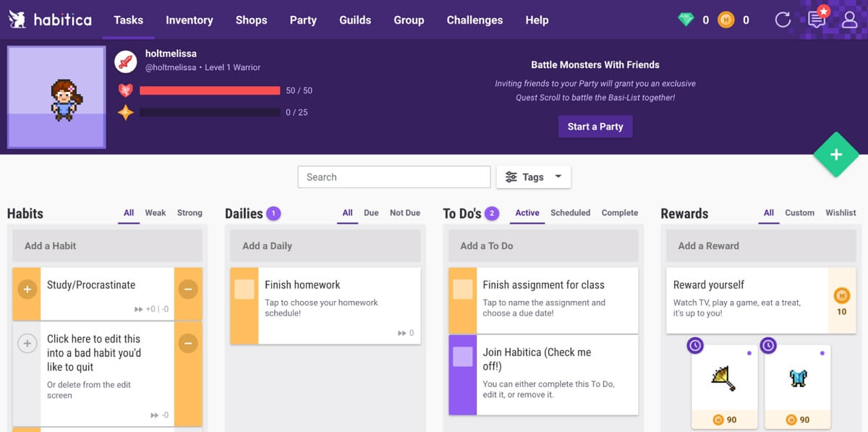Click the Add a Daily field
The image size is (868, 432).
point(325,246)
